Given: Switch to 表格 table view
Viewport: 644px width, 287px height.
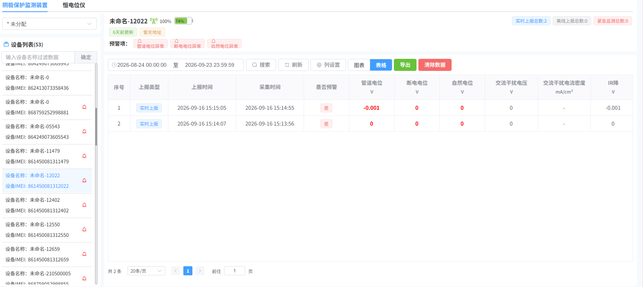Looking at the screenshot, I should [381, 65].
